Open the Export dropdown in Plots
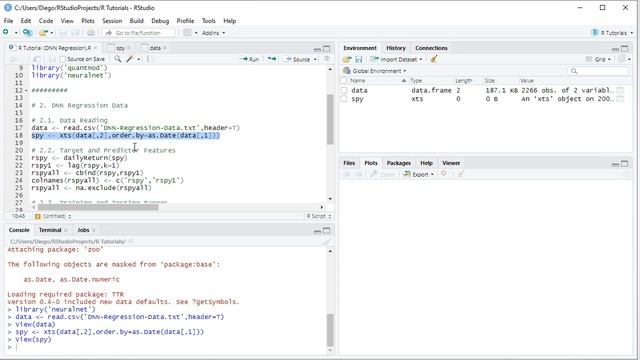The image size is (640, 360). pyautogui.click(x=419, y=174)
